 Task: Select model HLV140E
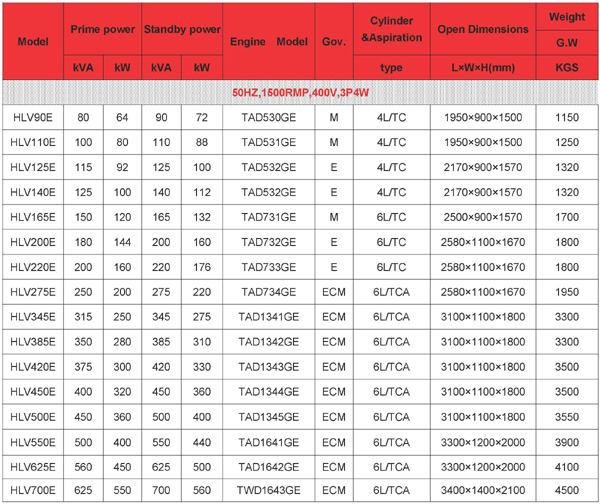point(33,192)
